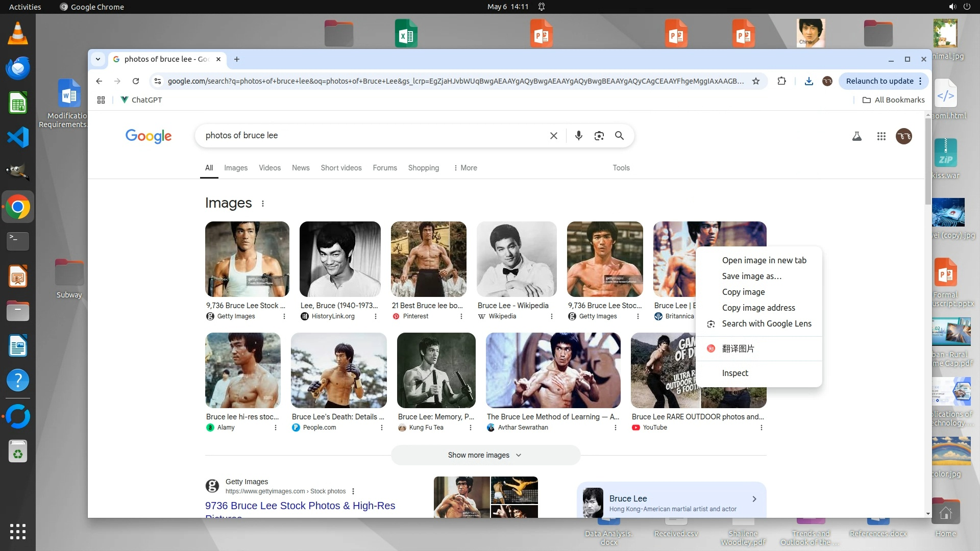980x551 pixels.
Task: Reload the page with the refresh icon
Action: (x=136, y=81)
